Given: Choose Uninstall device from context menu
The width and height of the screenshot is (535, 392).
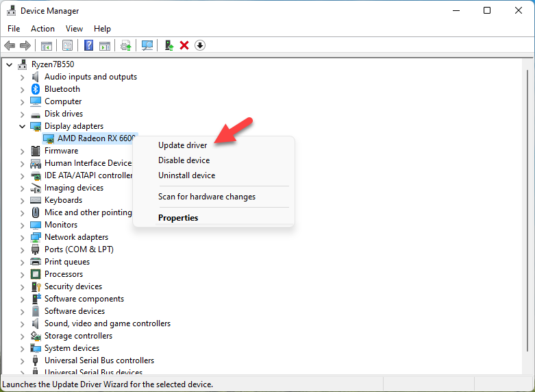Looking at the screenshot, I should (x=186, y=175).
